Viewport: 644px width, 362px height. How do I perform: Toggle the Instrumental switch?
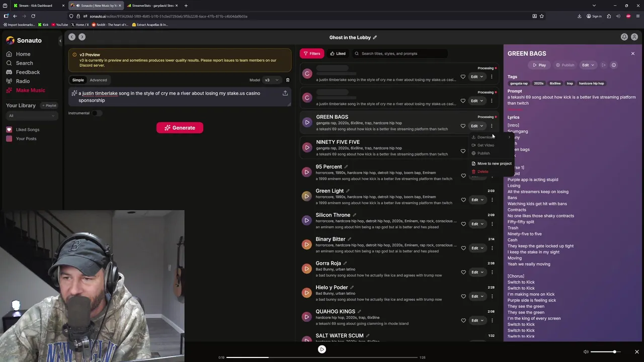[97, 113]
